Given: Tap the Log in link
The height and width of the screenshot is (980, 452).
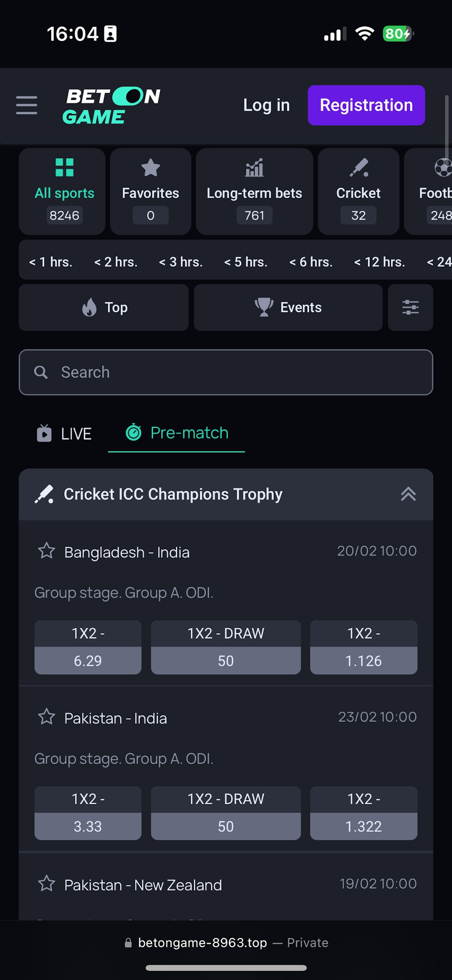Looking at the screenshot, I should (266, 105).
